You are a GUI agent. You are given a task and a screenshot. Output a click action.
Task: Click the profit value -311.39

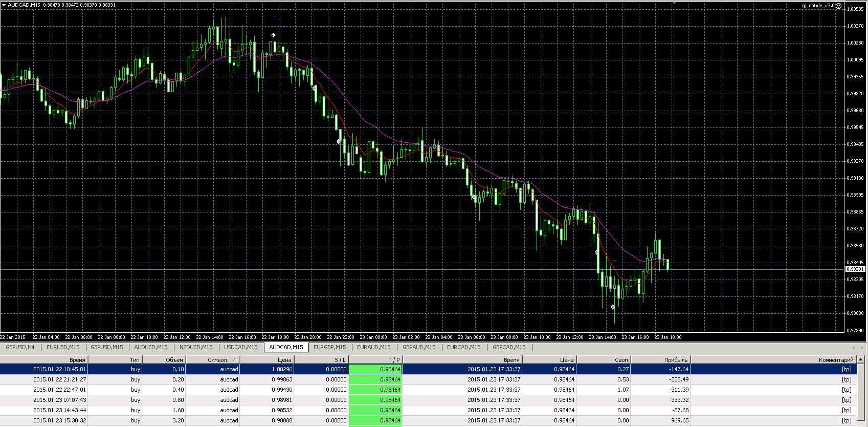pos(679,390)
